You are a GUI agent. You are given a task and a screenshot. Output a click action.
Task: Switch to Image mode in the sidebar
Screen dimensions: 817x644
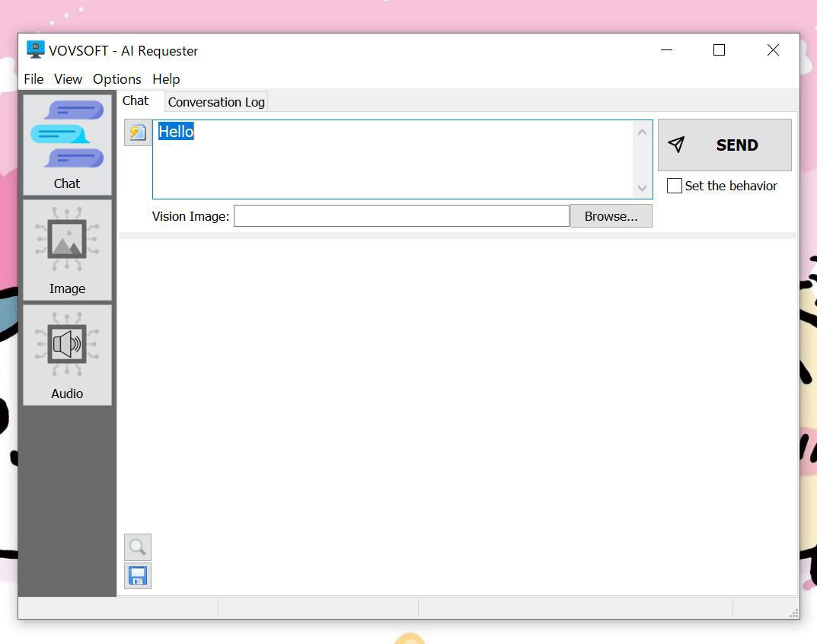tap(67, 251)
